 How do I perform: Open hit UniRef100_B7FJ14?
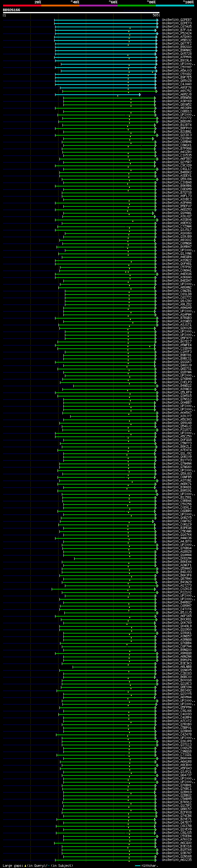[x=177, y=30]
